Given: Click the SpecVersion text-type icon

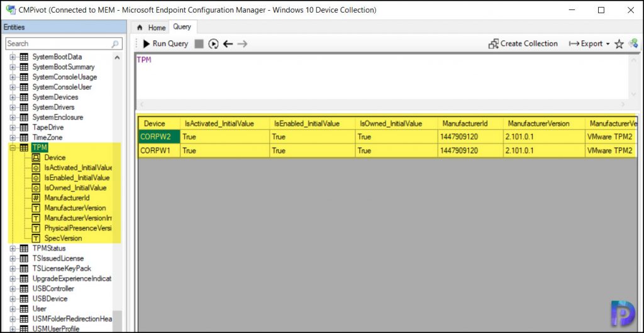Looking at the screenshot, I should click(36, 238).
